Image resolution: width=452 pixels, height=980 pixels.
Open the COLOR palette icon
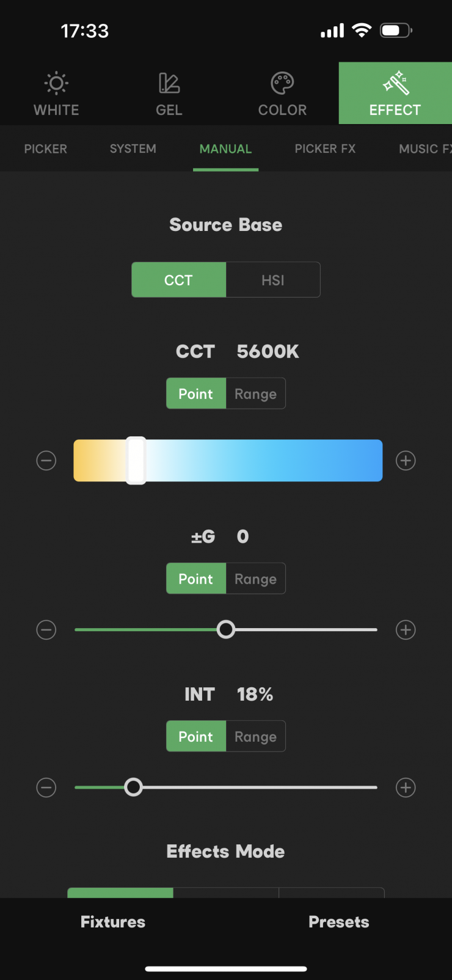(282, 83)
